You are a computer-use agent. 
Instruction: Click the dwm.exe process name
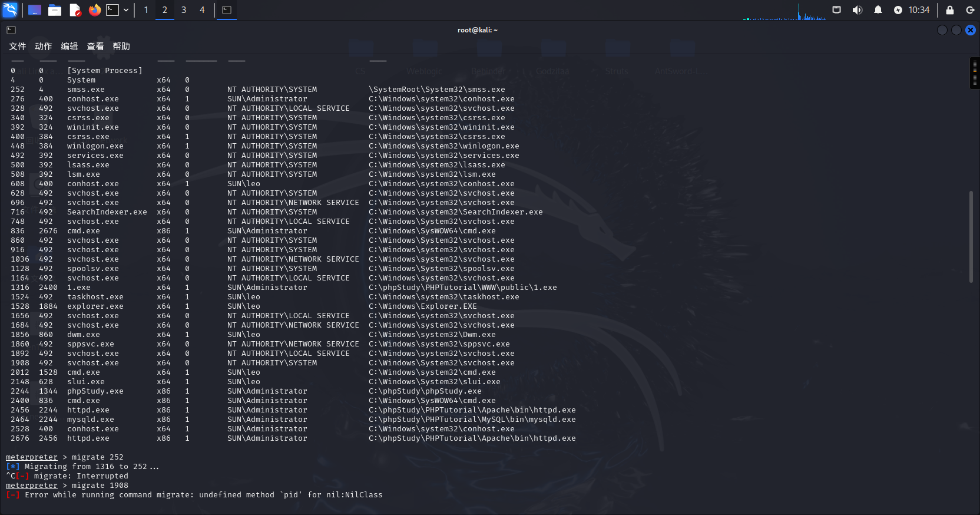84,335
